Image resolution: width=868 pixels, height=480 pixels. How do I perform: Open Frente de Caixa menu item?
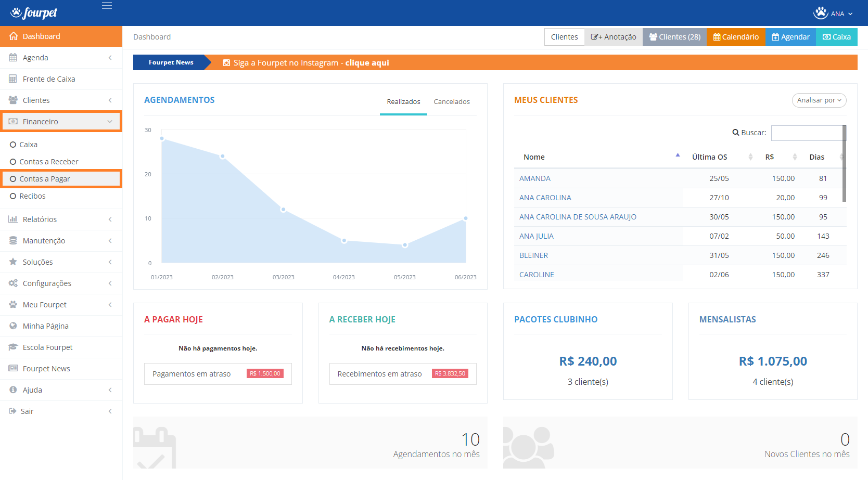[x=61, y=79]
